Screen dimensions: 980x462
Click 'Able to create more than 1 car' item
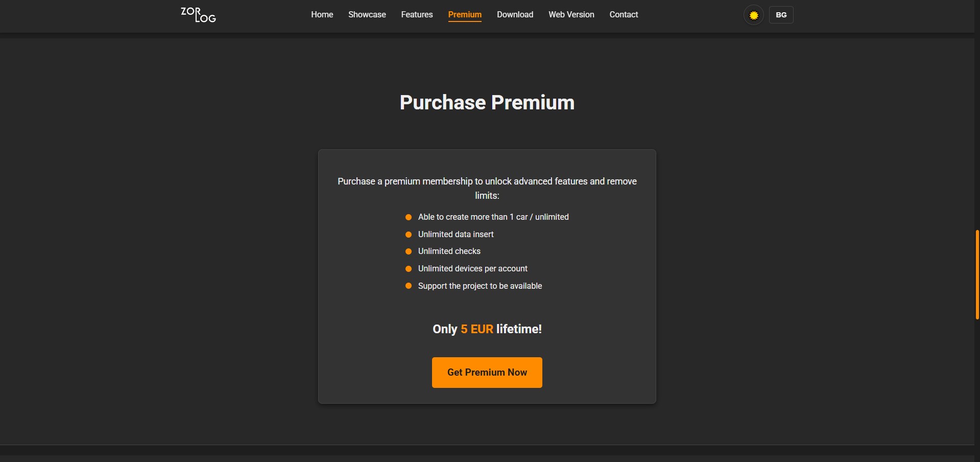tap(493, 217)
